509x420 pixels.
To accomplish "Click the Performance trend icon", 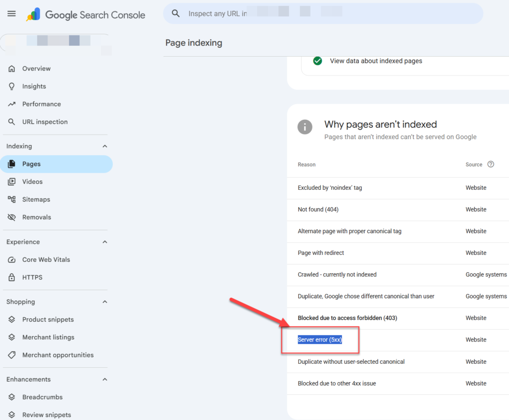I will [x=12, y=104].
